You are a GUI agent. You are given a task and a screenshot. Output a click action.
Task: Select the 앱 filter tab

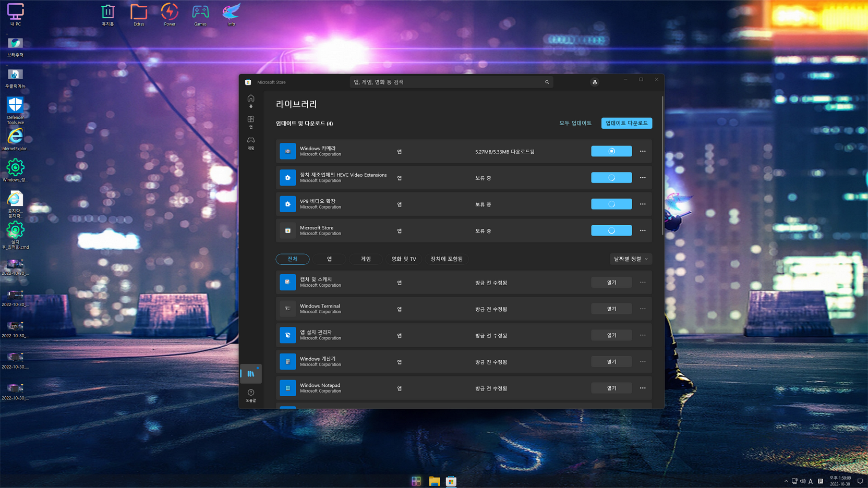click(x=329, y=259)
